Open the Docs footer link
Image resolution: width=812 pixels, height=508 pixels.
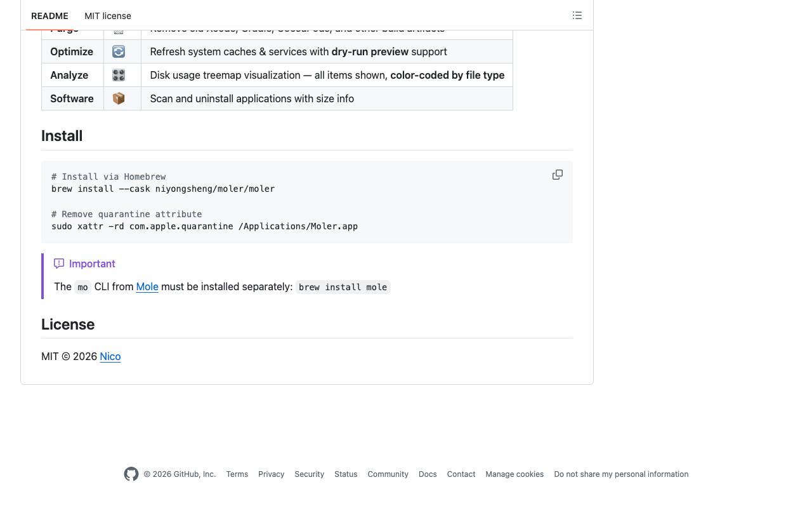tap(428, 474)
